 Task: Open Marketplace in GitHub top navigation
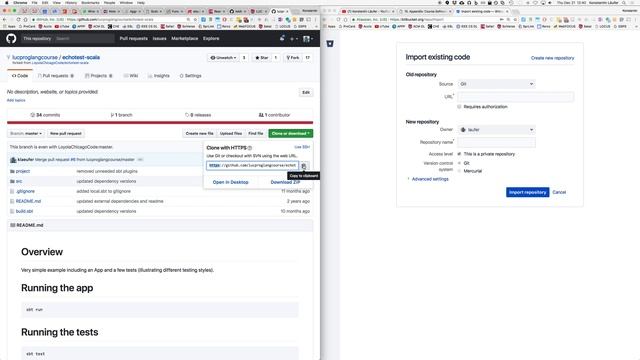[184, 39]
